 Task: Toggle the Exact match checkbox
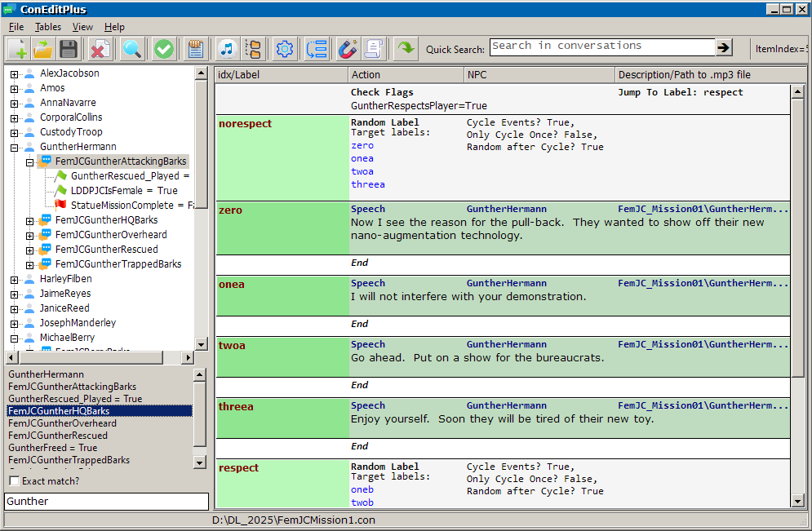tap(14, 481)
